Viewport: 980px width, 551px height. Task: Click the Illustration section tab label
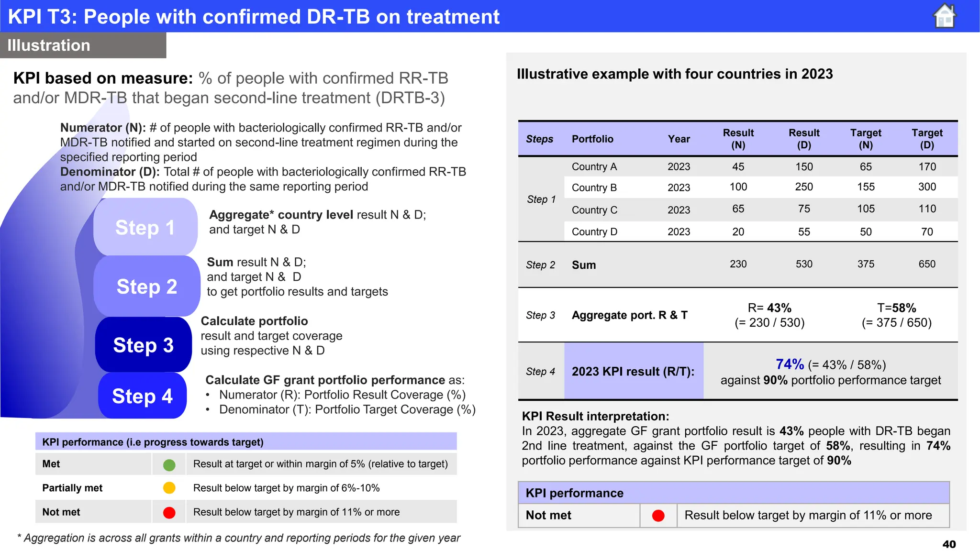(49, 45)
